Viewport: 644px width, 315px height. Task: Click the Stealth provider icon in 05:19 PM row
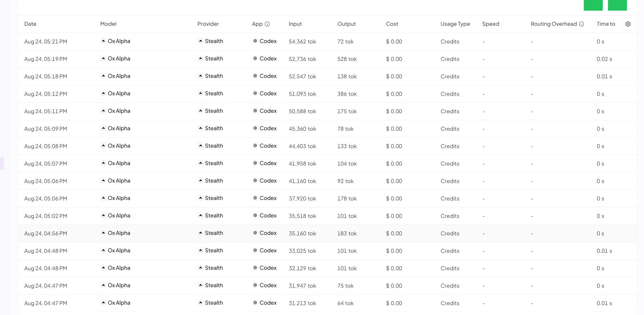coord(200,58)
